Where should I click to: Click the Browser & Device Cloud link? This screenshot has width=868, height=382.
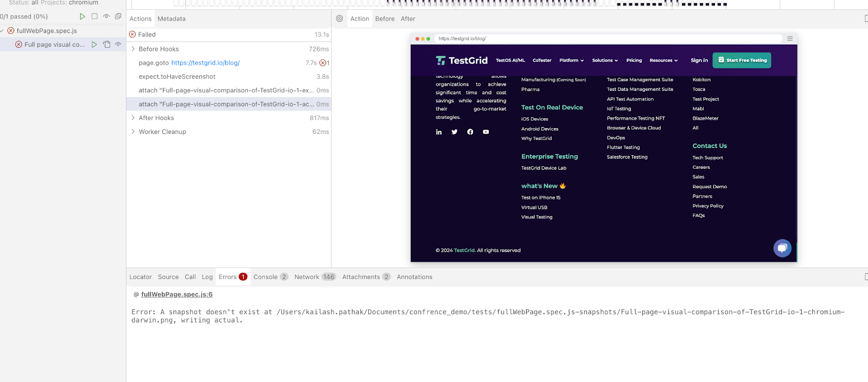634,128
